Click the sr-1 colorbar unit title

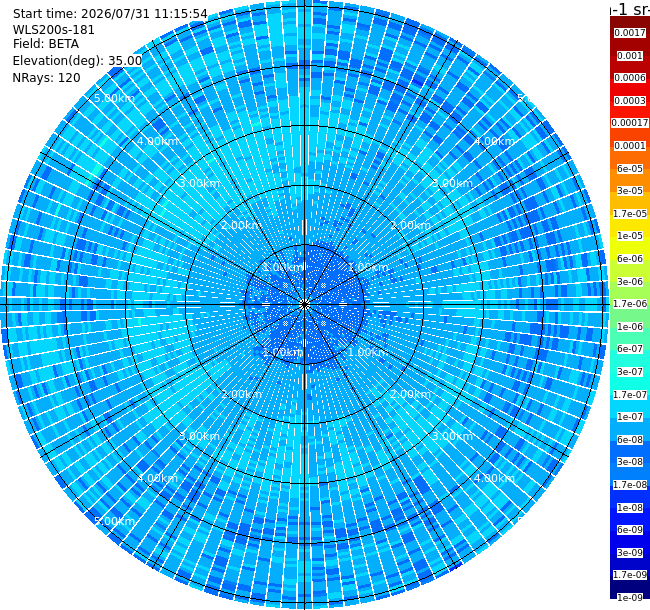tap(630, 8)
